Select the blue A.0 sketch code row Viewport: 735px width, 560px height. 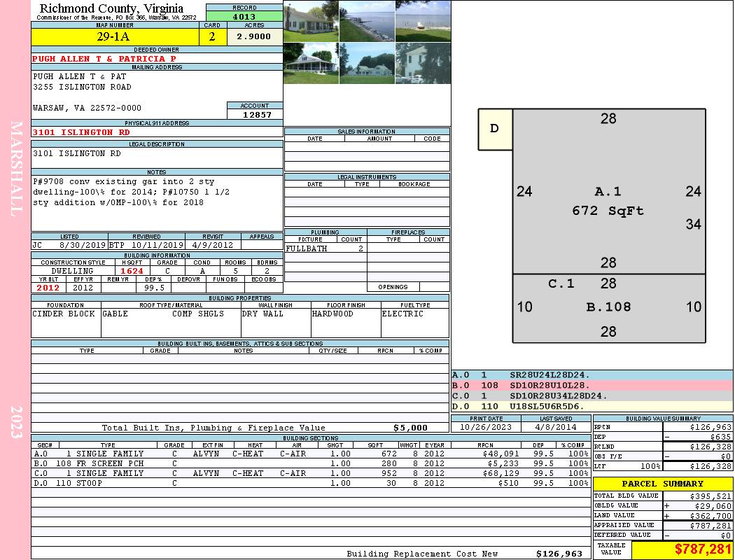[591, 375]
